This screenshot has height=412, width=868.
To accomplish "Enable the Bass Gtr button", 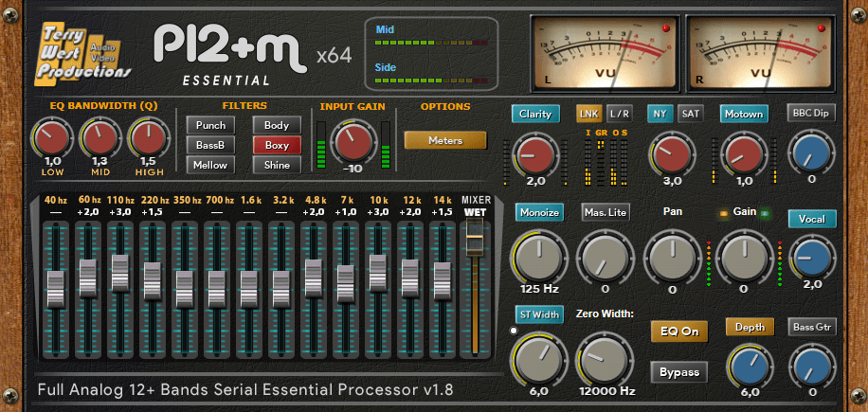I will (x=812, y=327).
